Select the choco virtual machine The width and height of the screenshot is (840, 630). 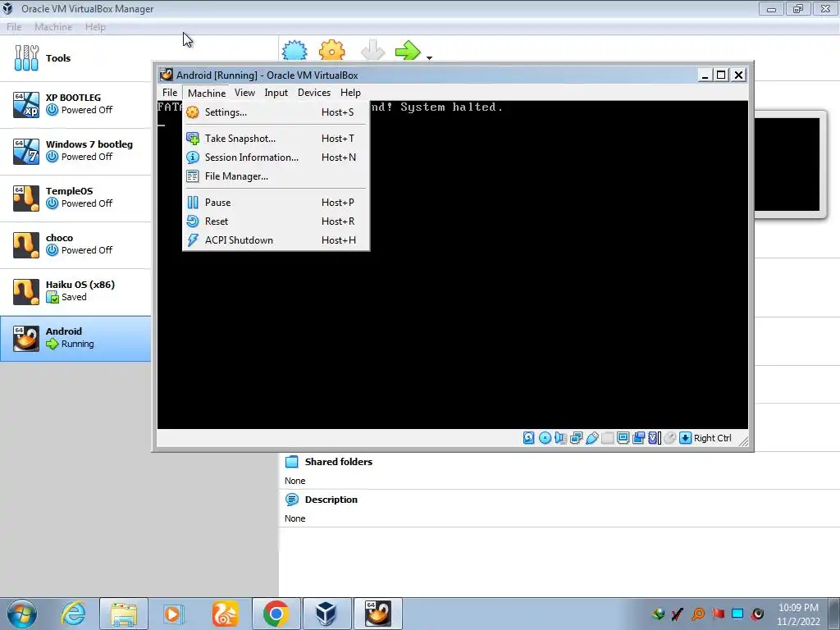(75, 244)
